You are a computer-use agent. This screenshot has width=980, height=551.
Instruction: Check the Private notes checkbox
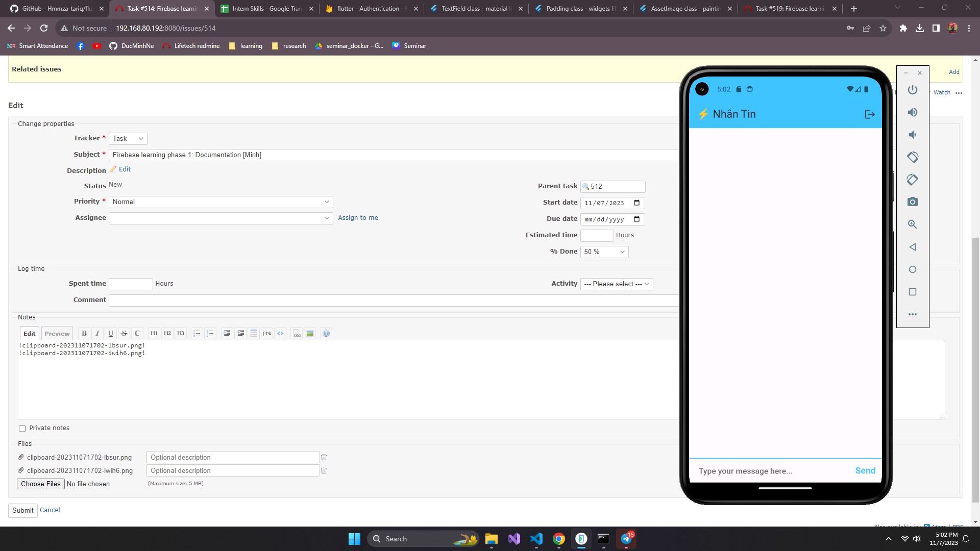(22, 429)
